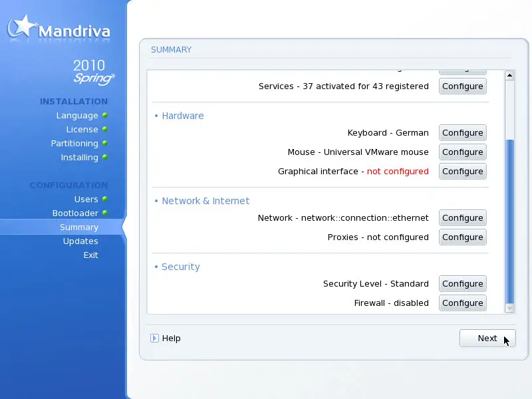
Task: Configure the Security Level
Action: (x=463, y=284)
